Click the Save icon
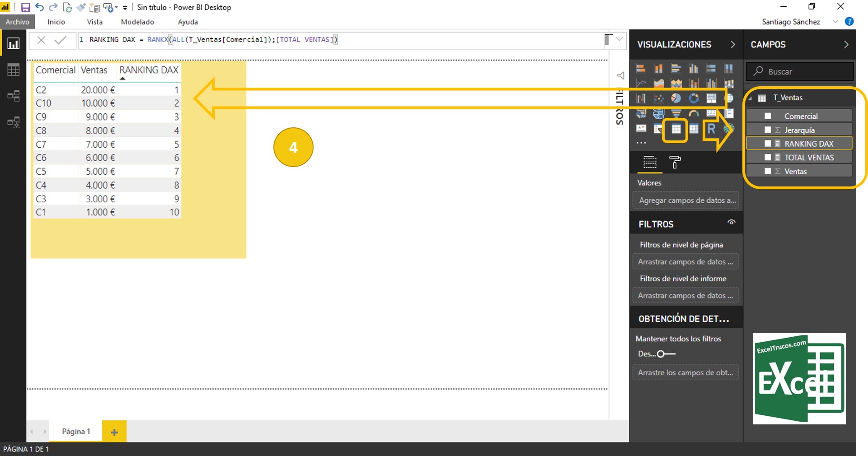 25,7
